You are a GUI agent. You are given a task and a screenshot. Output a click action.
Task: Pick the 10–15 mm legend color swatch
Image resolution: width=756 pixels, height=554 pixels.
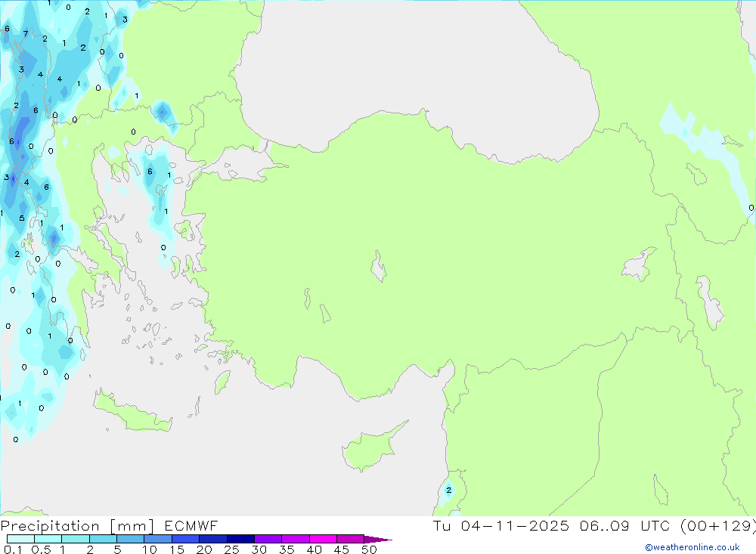click(158, 539)
